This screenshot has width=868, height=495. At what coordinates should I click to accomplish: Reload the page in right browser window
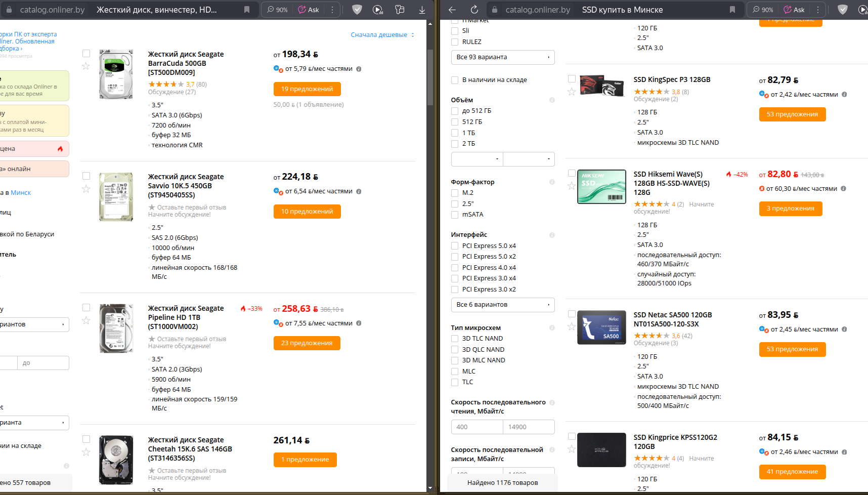[x=474, y=10]
